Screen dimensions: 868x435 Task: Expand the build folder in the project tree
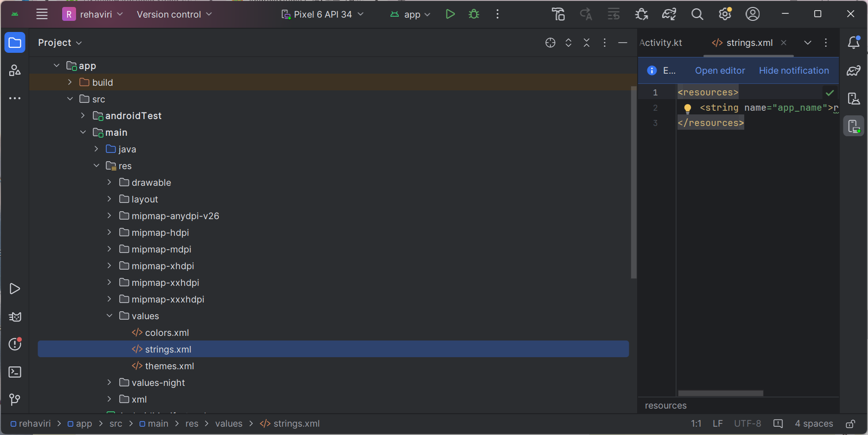coord(70,82)
